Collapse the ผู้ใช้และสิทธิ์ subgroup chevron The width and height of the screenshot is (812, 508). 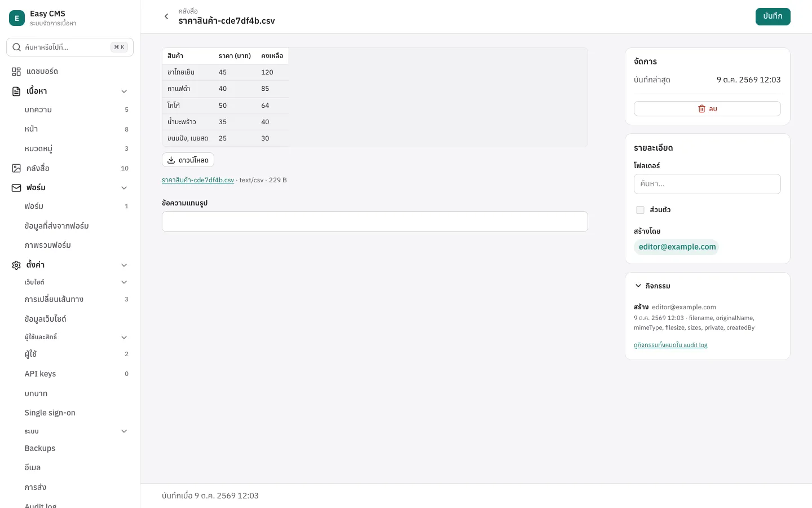[x=124, y=338]
